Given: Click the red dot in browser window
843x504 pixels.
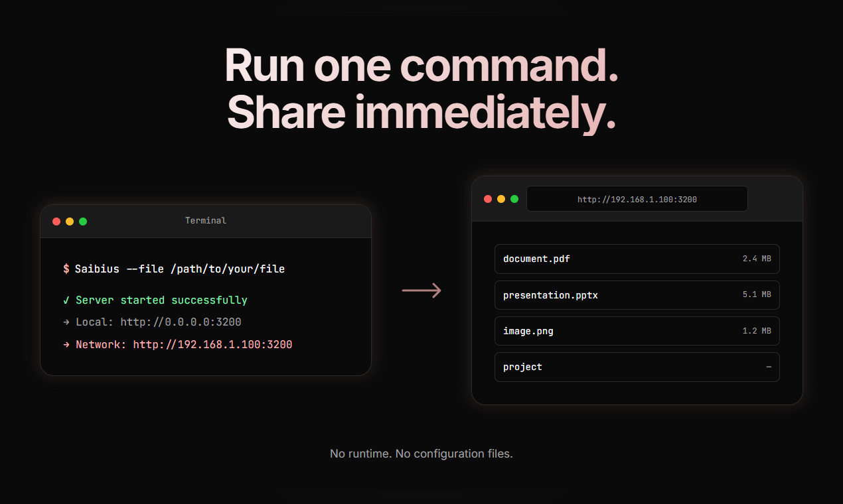Looking at the screenshot, I should tap(488, 199).
